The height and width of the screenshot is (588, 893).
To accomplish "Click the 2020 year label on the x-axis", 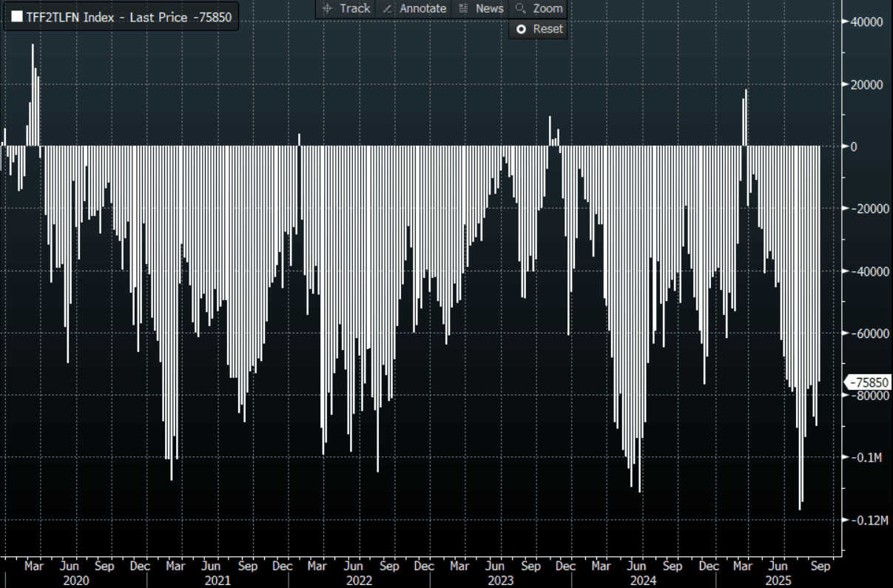I will coord(75,581).
